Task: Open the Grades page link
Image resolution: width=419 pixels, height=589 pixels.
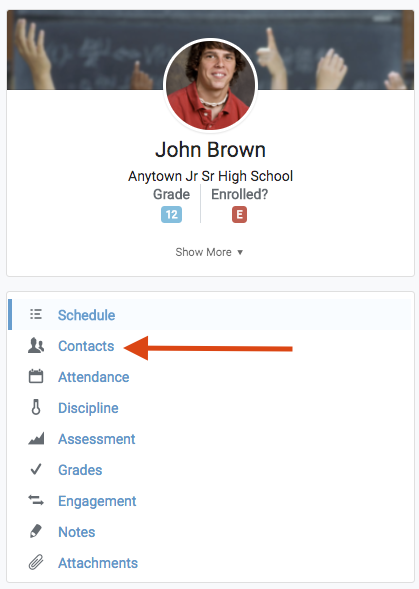Action: click(x=80, y=470)
